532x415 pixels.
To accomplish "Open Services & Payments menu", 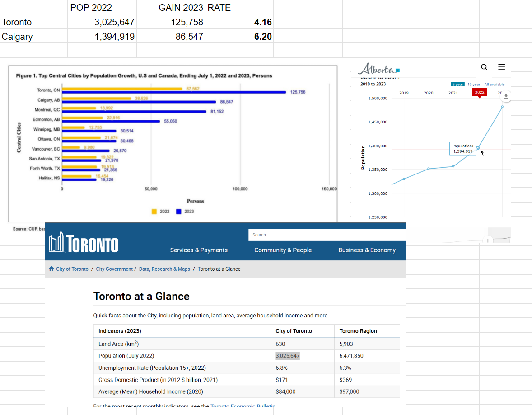I will click(x=199, y=250).
